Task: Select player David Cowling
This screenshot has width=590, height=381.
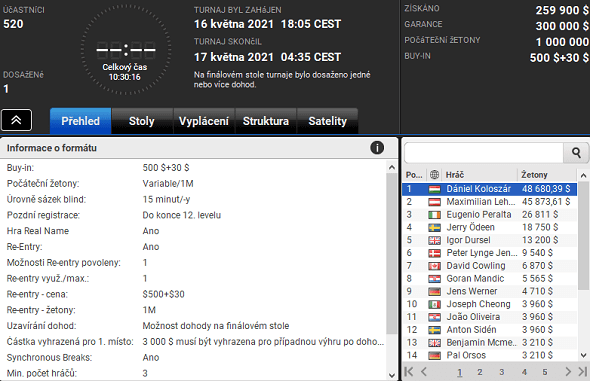Action: (489, 266)
